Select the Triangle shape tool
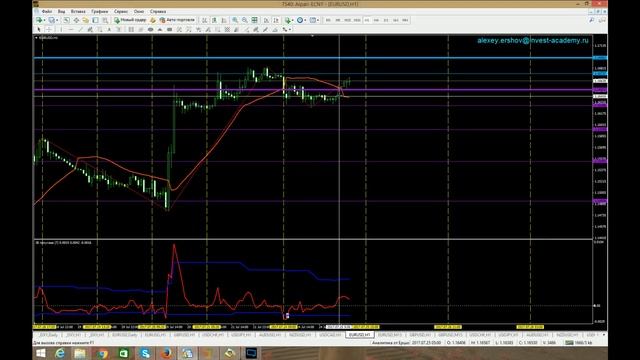Screen dimensions: 640x360 [160, 29]
